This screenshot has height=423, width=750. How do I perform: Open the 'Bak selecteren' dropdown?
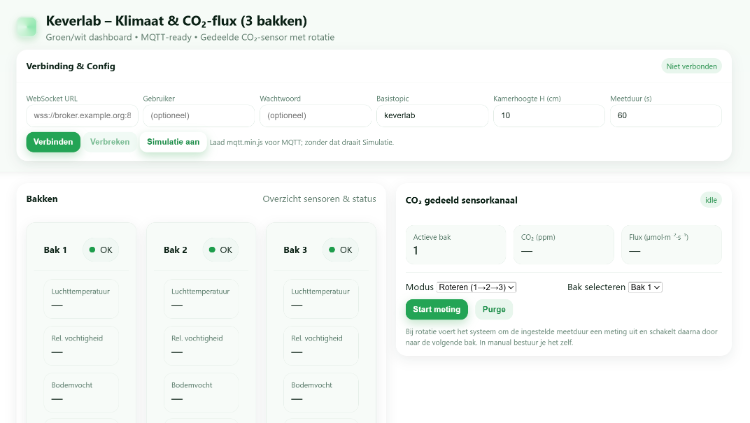coord(645,287)
